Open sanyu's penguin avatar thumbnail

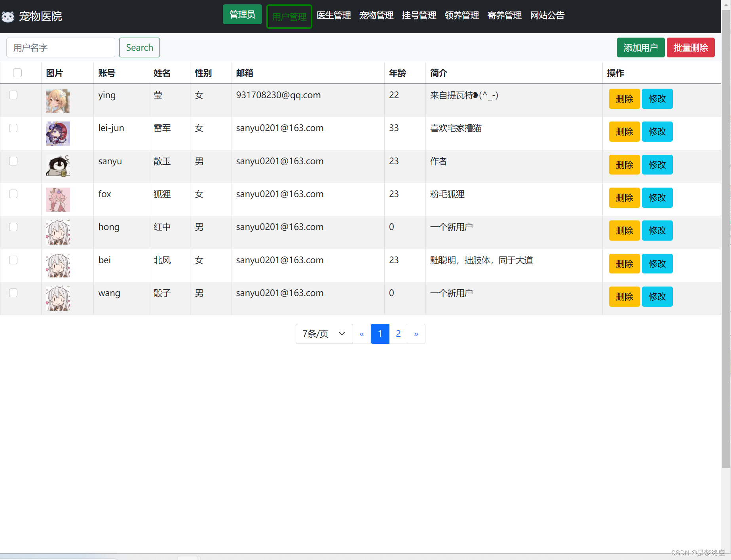pyautogui.click(x=58, y=167)
